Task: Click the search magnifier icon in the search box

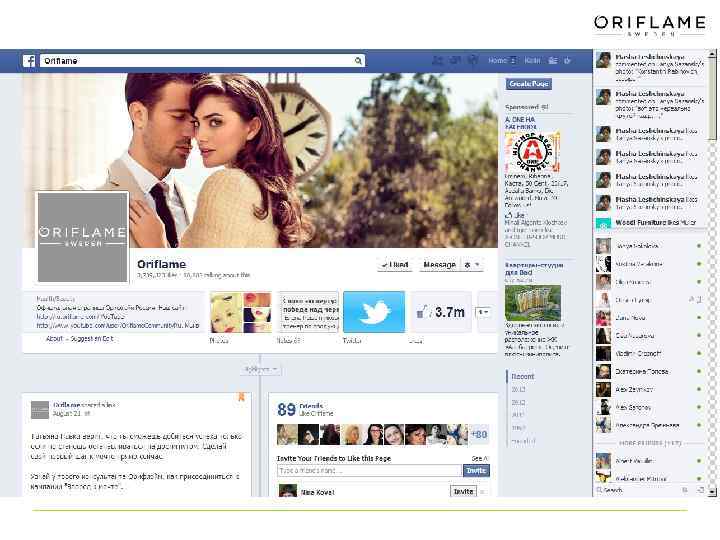Action: pyautogui.click(x=358, y=61)
